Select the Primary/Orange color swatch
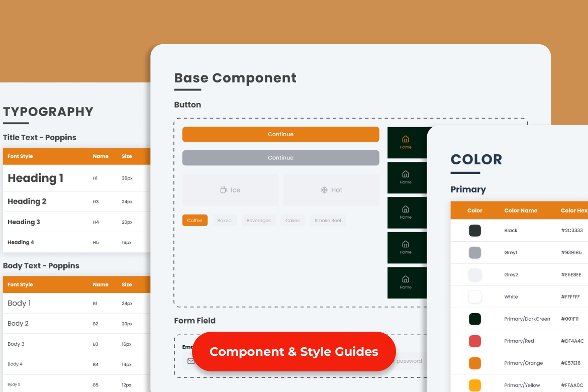Screen dimensions: 588x392 click(x=474, y=363)
